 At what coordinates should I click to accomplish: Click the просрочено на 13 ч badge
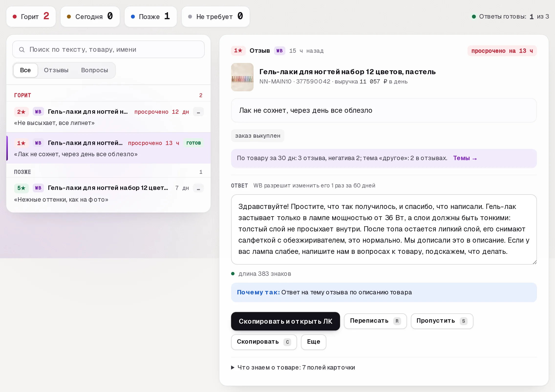coord(502,51)
